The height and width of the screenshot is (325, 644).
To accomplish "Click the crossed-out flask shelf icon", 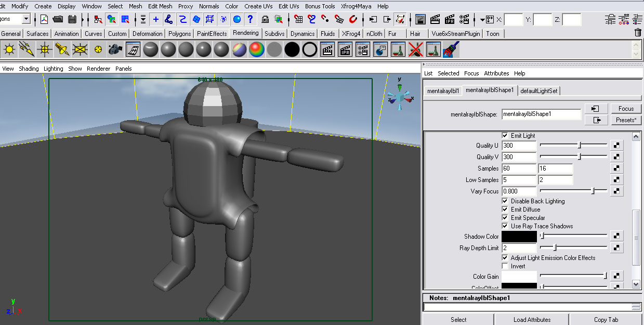I will pos(416,50).
